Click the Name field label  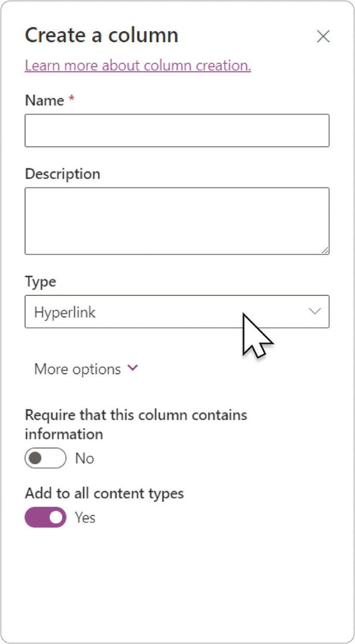click(x=45, y=100)
